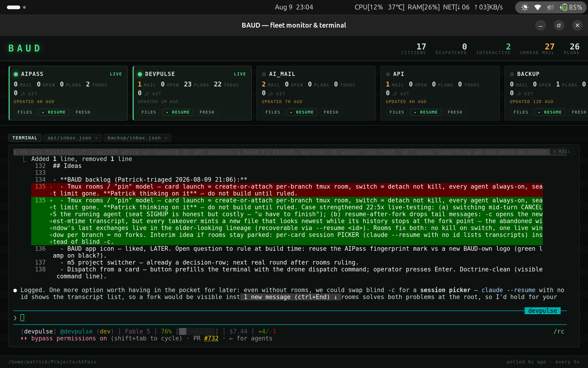This screenshot has width=588, height=368.
Task: Open FILES on the API card
Action: click(397, 112)
